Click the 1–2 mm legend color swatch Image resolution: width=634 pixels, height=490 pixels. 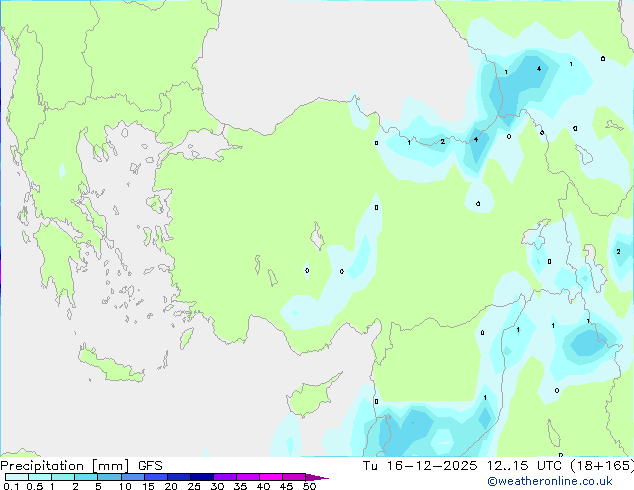pyautogui.click(x=63, y=477)
